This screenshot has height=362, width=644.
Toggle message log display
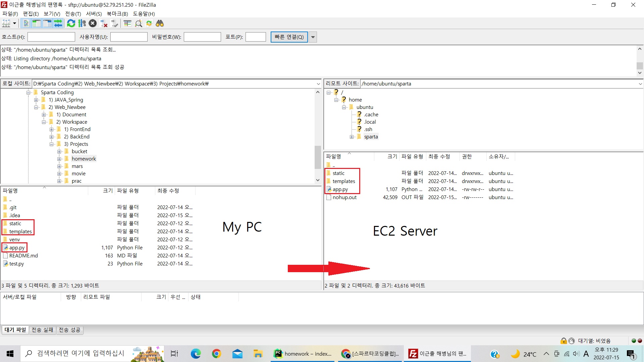[x=26, y=23]
